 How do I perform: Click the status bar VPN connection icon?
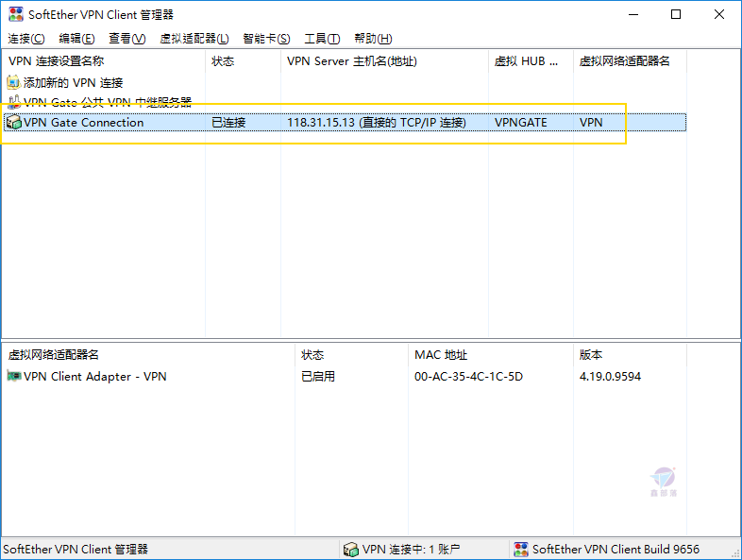pos(350,549)
